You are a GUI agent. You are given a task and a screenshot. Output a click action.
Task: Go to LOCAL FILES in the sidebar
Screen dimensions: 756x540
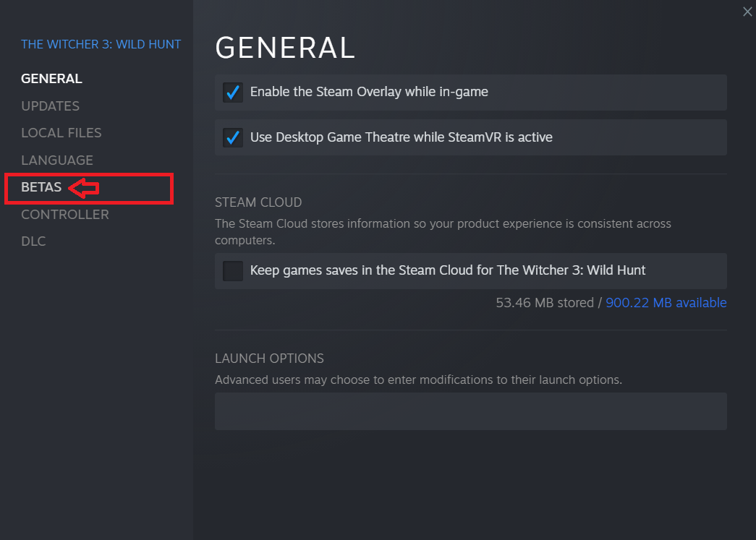pyautogui.click(x=61, y=133)
